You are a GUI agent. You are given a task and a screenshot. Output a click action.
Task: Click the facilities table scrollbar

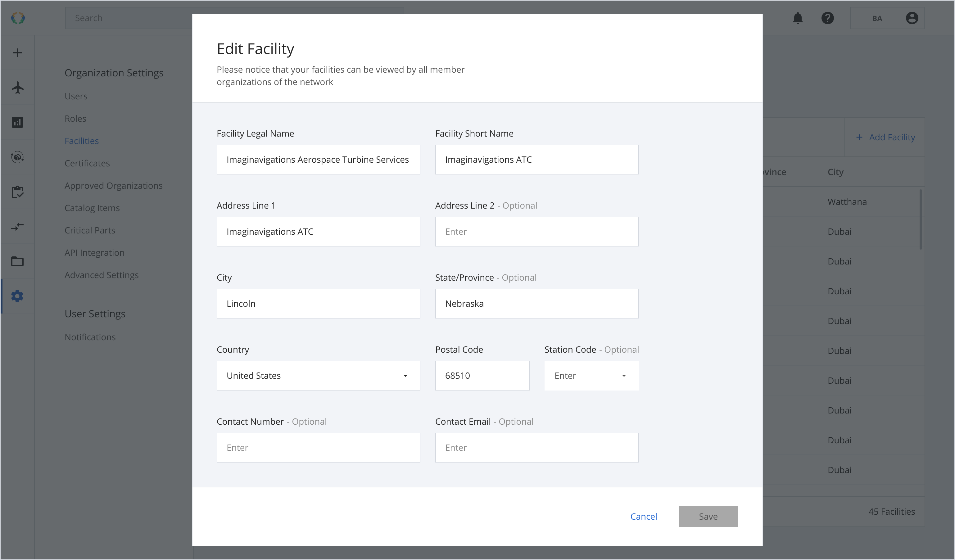click(x=921, y=219)
